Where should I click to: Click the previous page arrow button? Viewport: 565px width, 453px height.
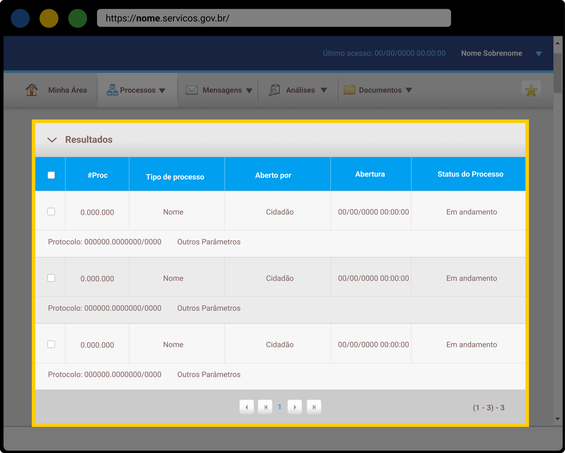tap(247, 407)
